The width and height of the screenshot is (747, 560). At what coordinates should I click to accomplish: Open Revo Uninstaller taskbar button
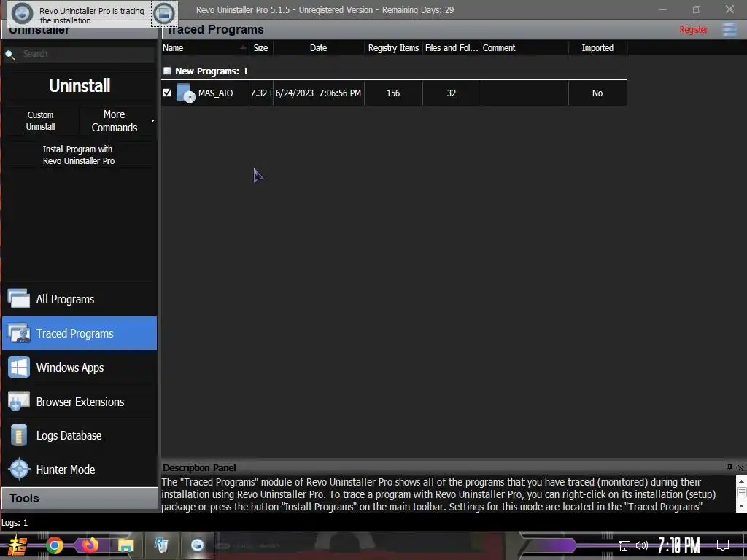pyautogui.click(x=161, y=545)
